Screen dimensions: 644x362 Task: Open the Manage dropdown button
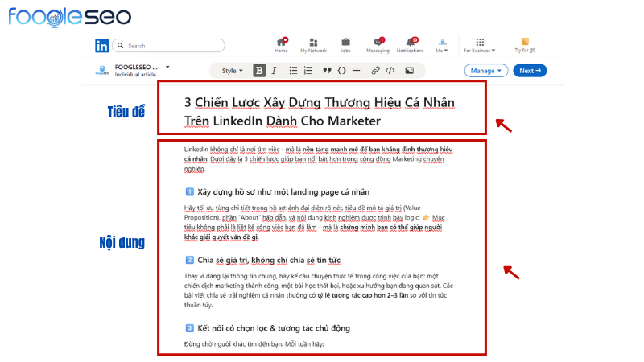point(486,71)
